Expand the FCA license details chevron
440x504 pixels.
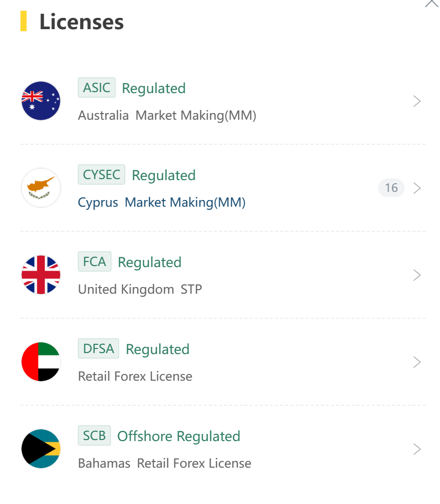pyautogui.click(x=417, y=275)
